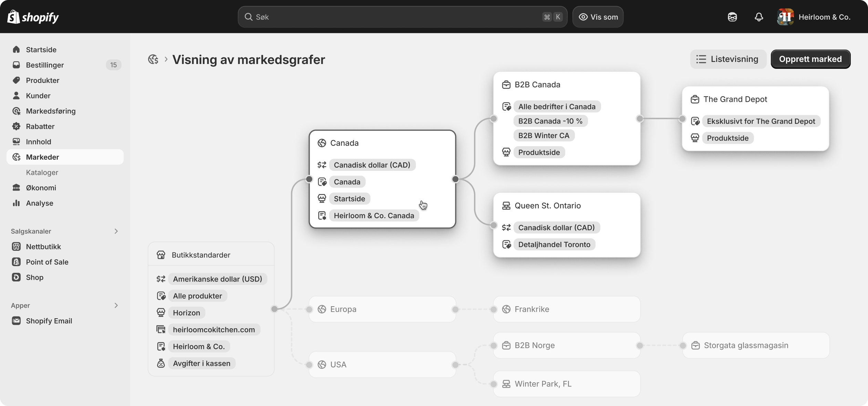This screenshot has height=406, width=868.
Task: Select Amerikanske dollar (USD) chip
Action: (x=218, y=279)
